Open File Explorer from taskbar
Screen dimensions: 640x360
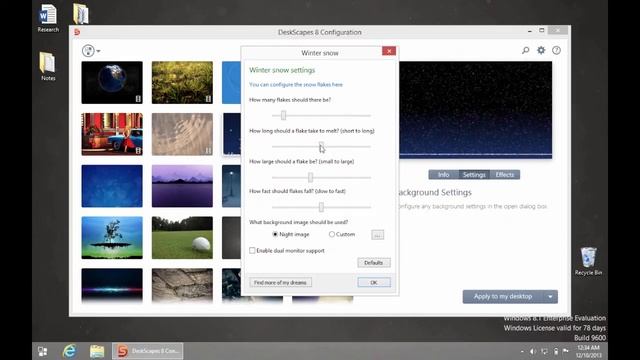(97, 351)
